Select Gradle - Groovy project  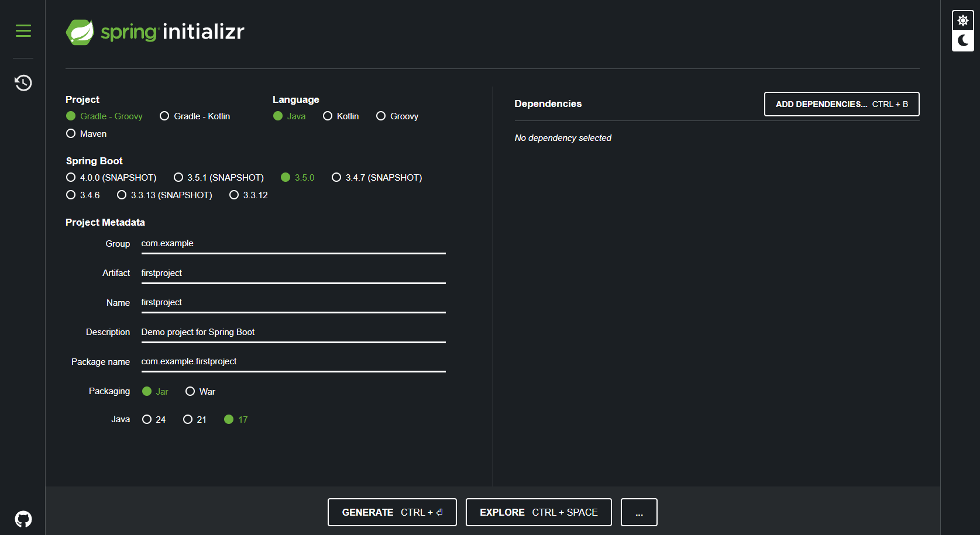(104, 116)
